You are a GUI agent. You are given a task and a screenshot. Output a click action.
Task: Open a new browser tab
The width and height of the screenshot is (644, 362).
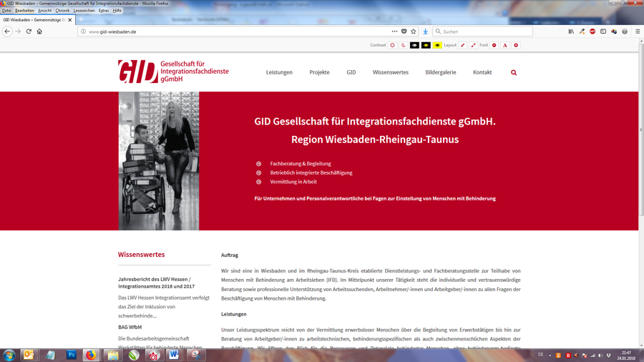click(81, 19)
